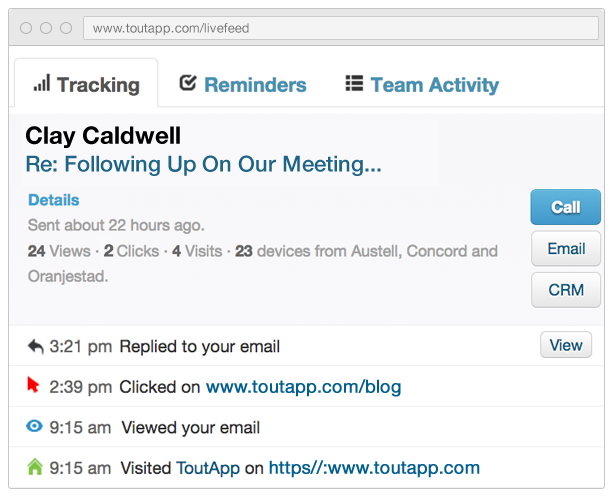613x499 pixels.
Task: Open the Reminders tab
Action: tap(243, 84)
